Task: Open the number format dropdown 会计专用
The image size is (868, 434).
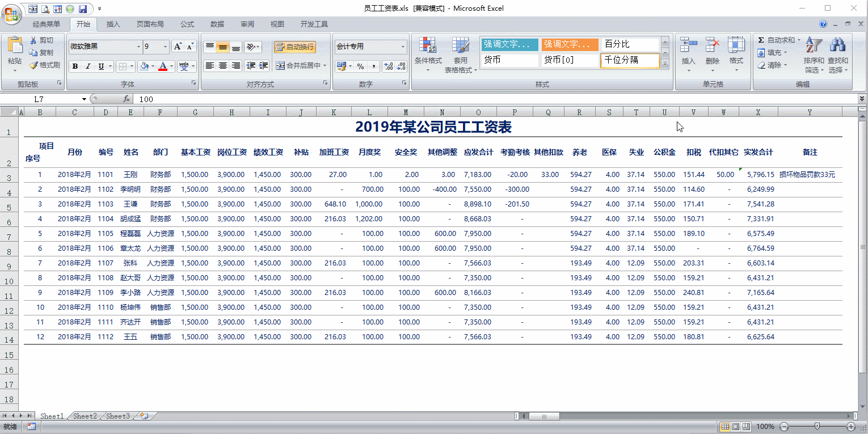Action: (403, 47)
